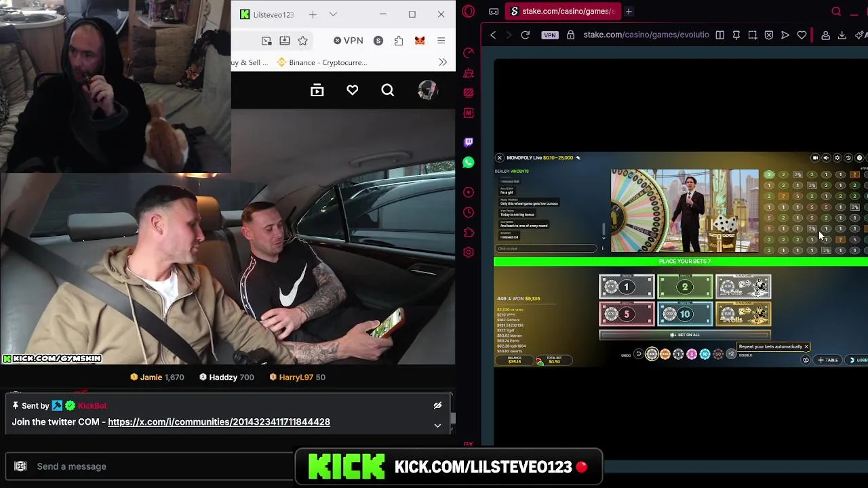Place bet on the 1 spot
Image resolution: width=868 pixels, height=488 pixels.
(x=627, y=287)
